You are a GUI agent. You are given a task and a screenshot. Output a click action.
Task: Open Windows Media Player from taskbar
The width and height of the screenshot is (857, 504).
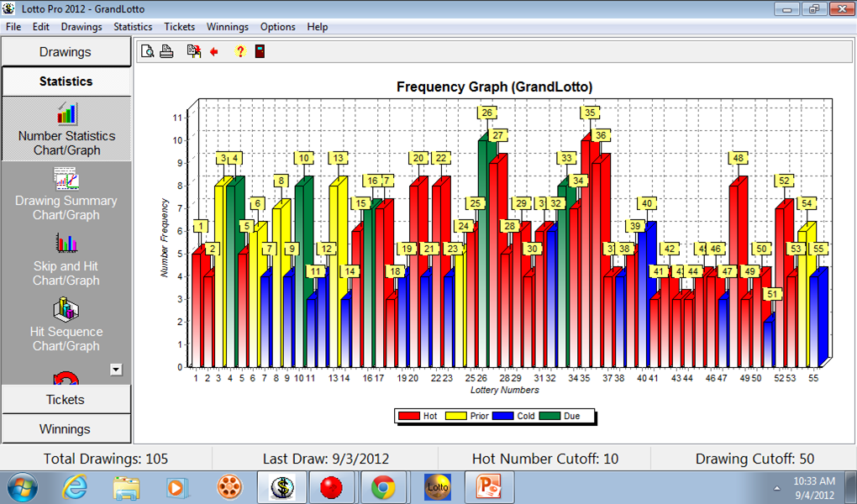[177, 487]
